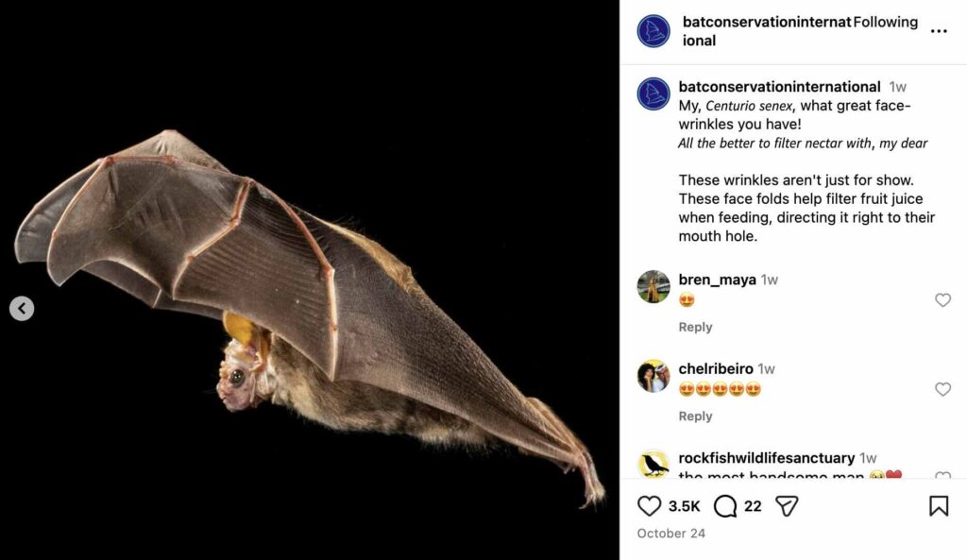Image resolution: width=967 pixels, height=560 pixels.
Task: Reply to bren_maya's comment
Action: [x=695, y=327]
